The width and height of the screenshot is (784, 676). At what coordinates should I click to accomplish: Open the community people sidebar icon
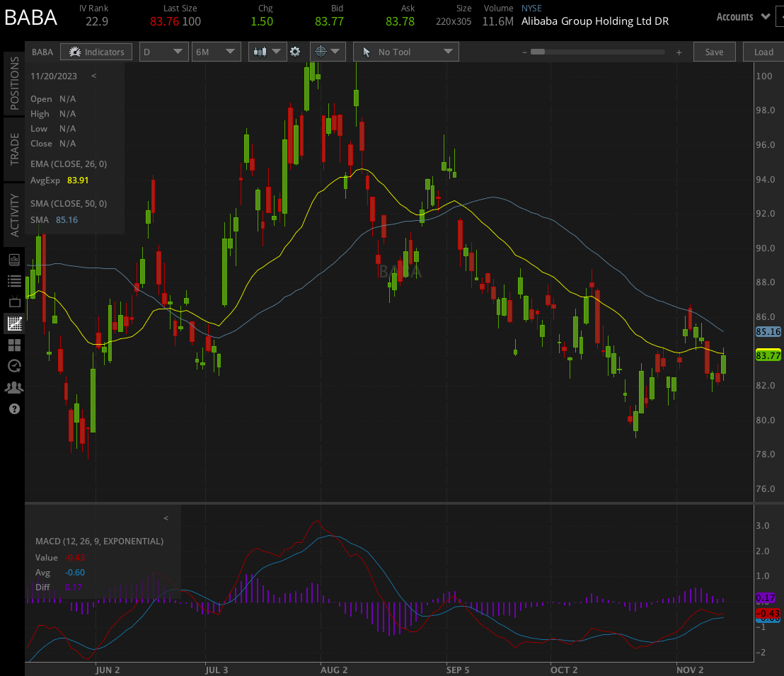coord(13,387)
